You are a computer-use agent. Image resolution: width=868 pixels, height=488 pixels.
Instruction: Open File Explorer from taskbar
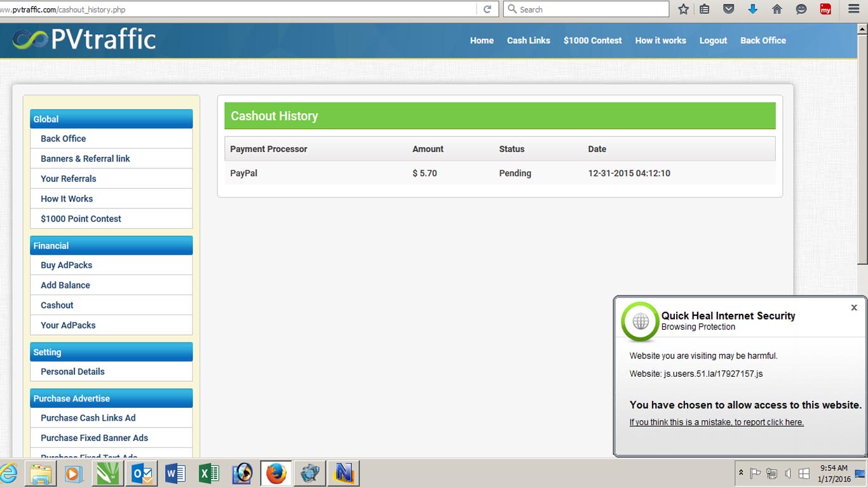41,473
